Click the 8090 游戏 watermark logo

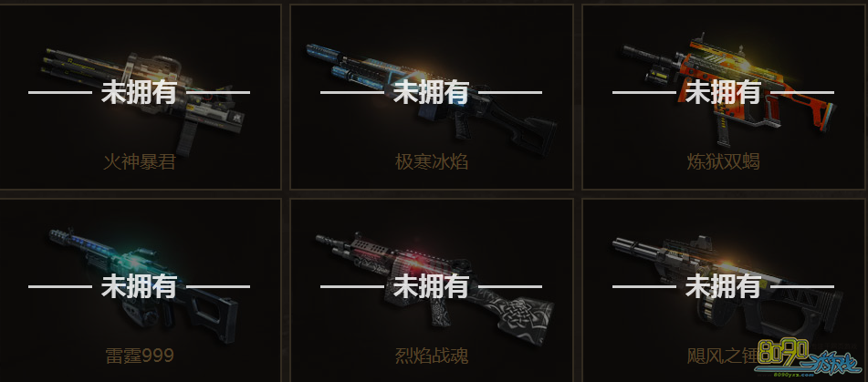[x=808, y=357]
